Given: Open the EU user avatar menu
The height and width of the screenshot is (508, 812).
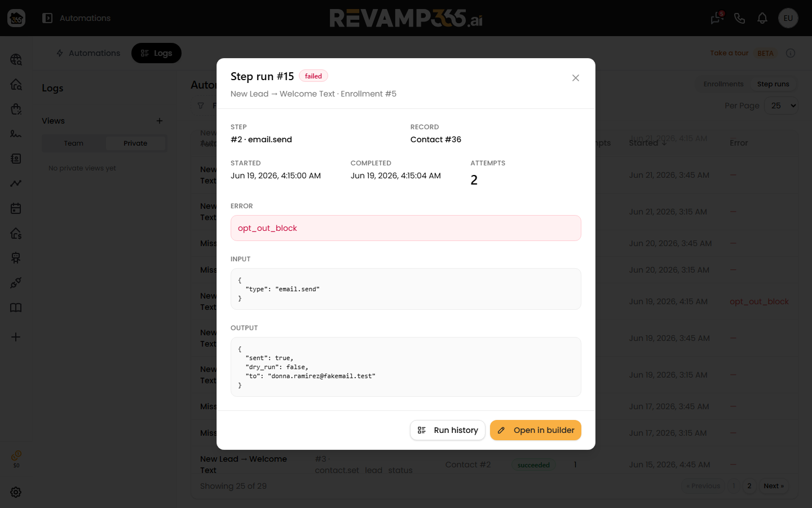Looking at the screenshot, I should pos(788,18).
